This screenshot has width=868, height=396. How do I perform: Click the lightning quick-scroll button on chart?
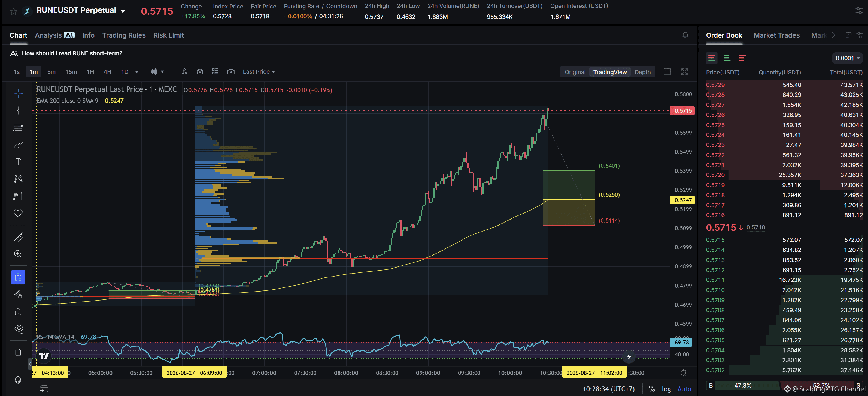pyautogui.click(x=629, y=357)
